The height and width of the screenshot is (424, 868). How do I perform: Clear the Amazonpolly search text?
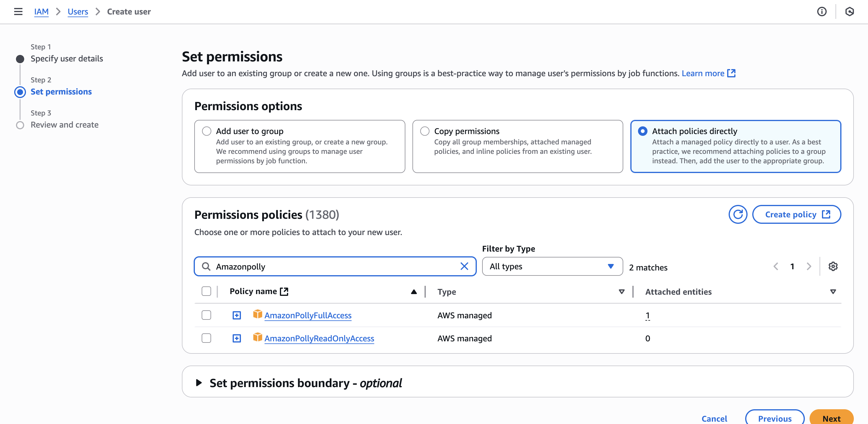tap(464, 266)
